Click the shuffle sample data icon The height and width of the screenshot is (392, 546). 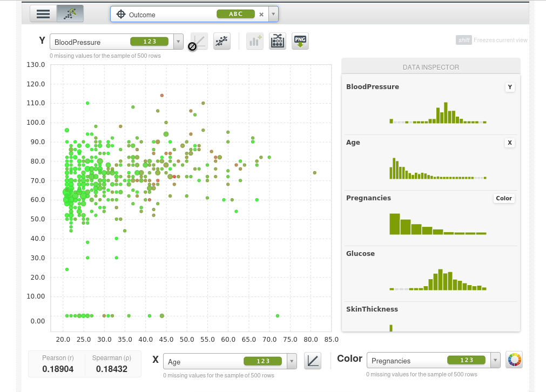click(278, 42)
